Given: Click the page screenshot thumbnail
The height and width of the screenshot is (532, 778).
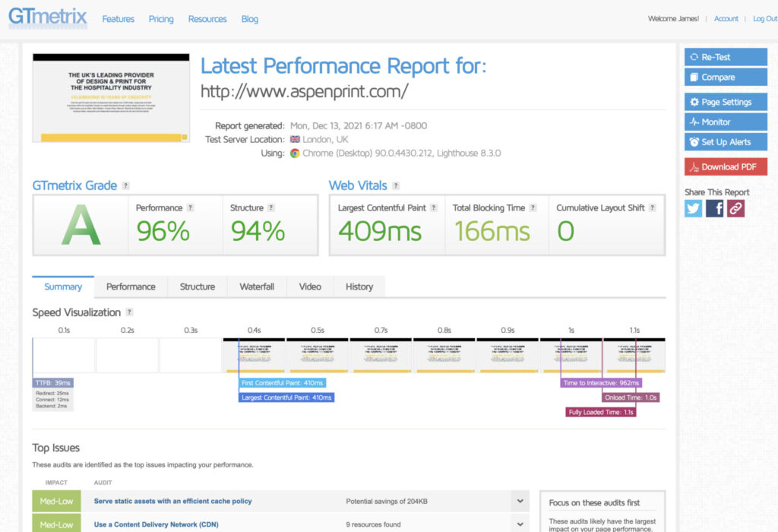Looking at the screenshot, I should pyautogui.click(x=110, y=97).
